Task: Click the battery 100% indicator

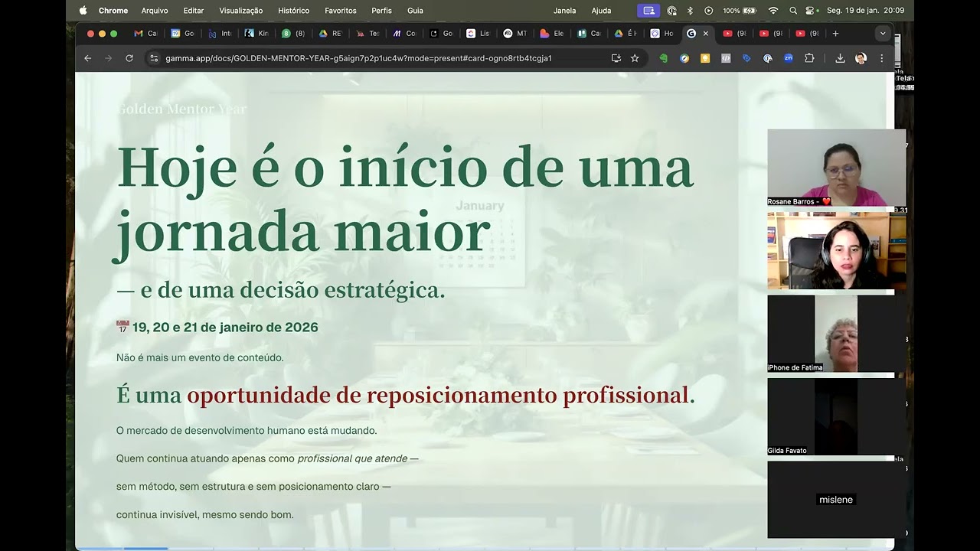Action: (739, 11)
